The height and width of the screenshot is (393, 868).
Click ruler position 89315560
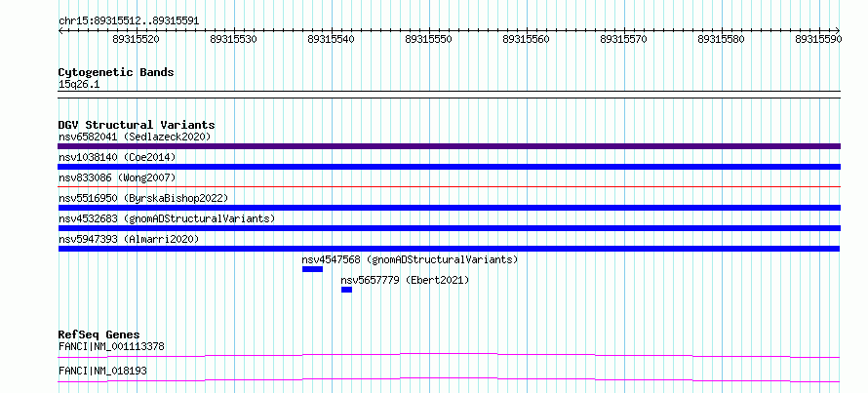click(526, 39)
